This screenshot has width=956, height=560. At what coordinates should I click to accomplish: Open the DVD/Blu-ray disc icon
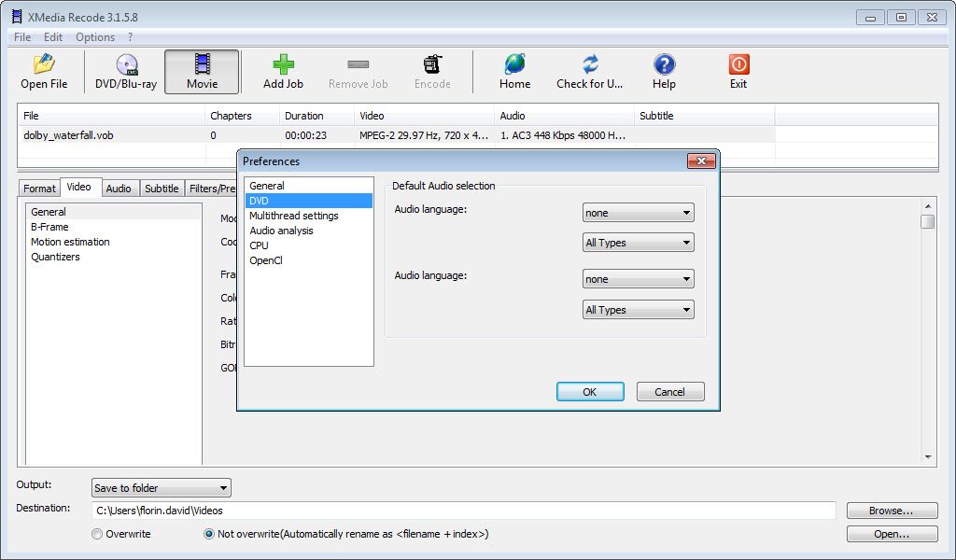click(126, 64)
